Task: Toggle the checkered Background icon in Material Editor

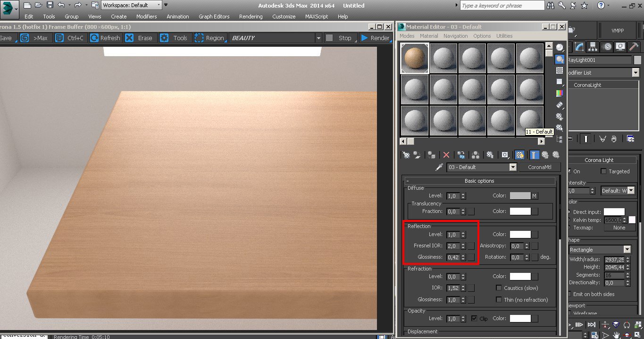Action: coord(560,70)
